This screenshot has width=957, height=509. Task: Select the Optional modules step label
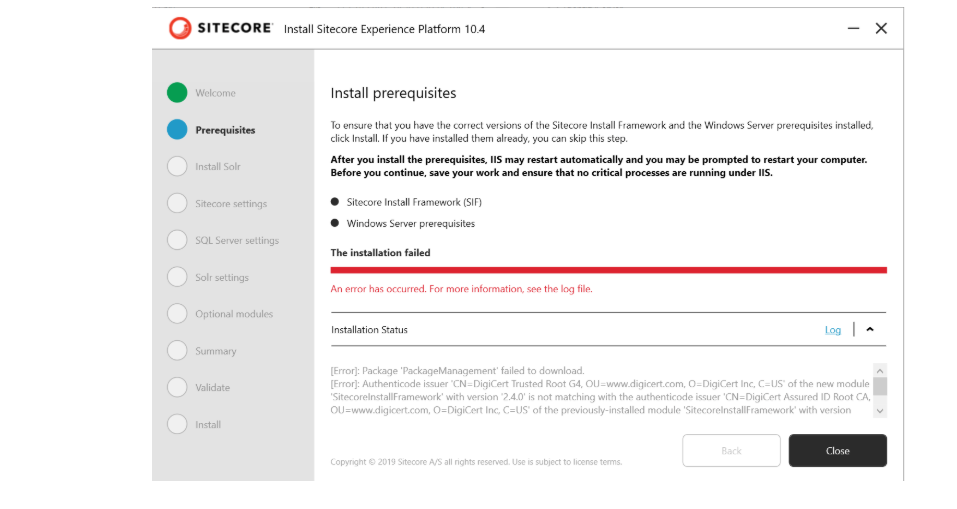pos(234,314)
